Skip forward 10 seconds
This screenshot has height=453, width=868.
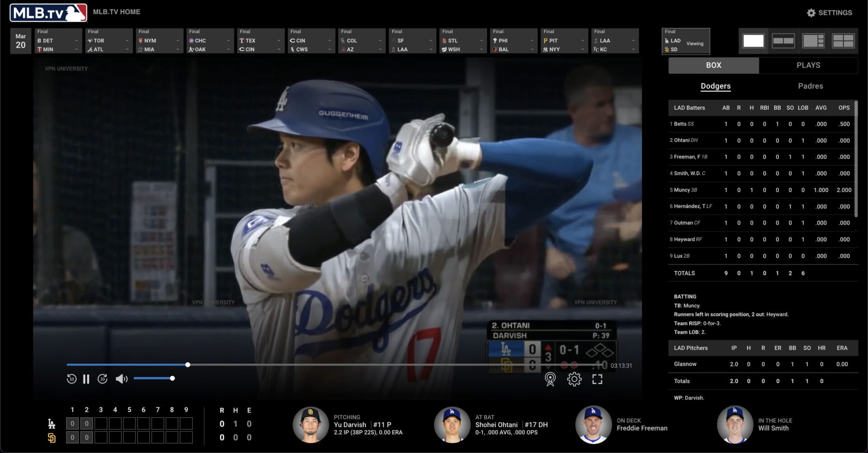[x=102, y=379]
